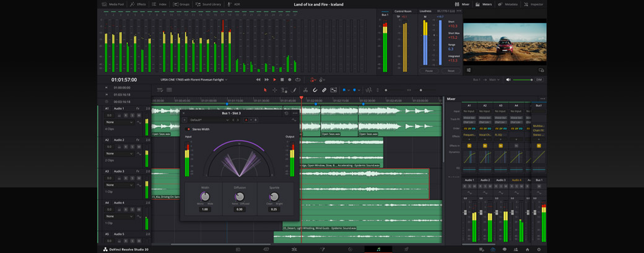Select the razor scissors tool
This screenshot has width=644, height=253.
click(305, 90)
